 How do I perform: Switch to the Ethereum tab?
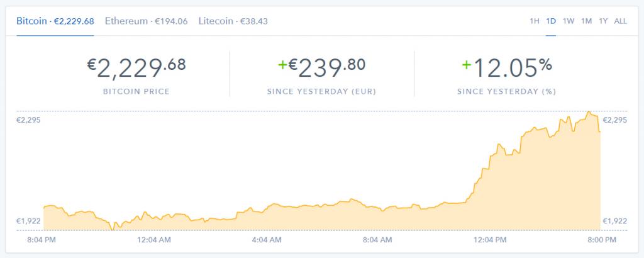[146, 21]
